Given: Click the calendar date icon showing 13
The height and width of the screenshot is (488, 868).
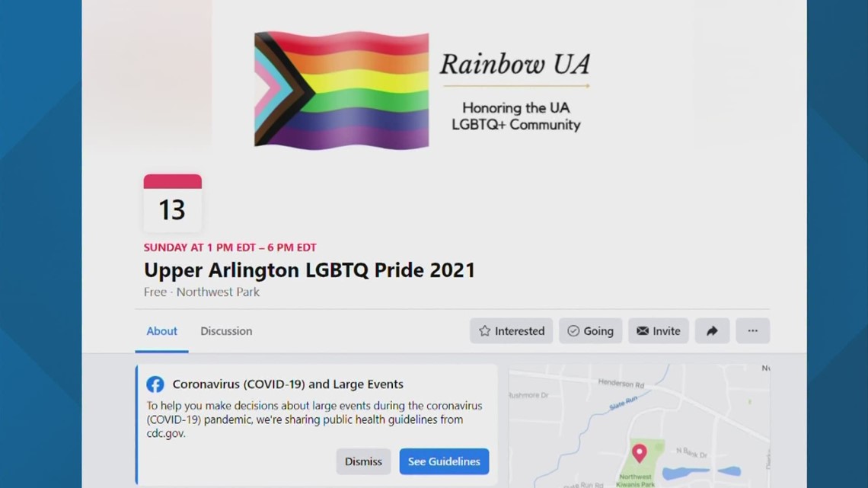Looking at the screenshot, I should pyautogui.click(x=173, y=203).
